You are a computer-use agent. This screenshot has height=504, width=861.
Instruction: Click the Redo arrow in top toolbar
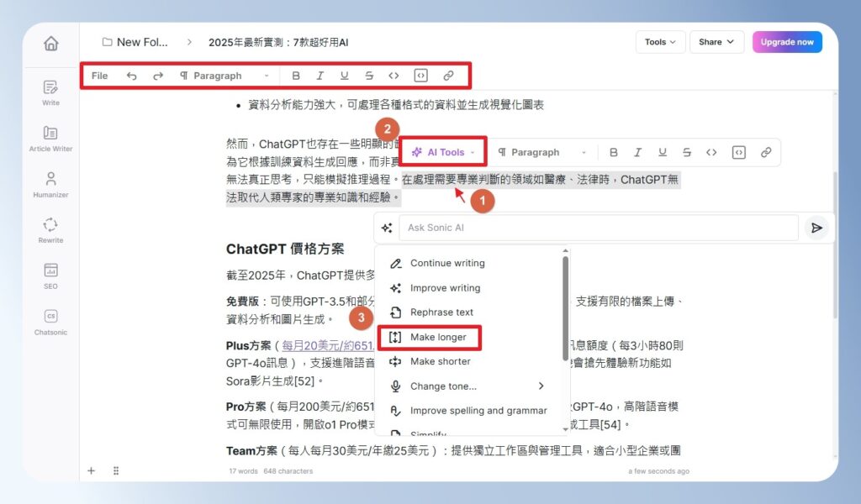point(158,76)
